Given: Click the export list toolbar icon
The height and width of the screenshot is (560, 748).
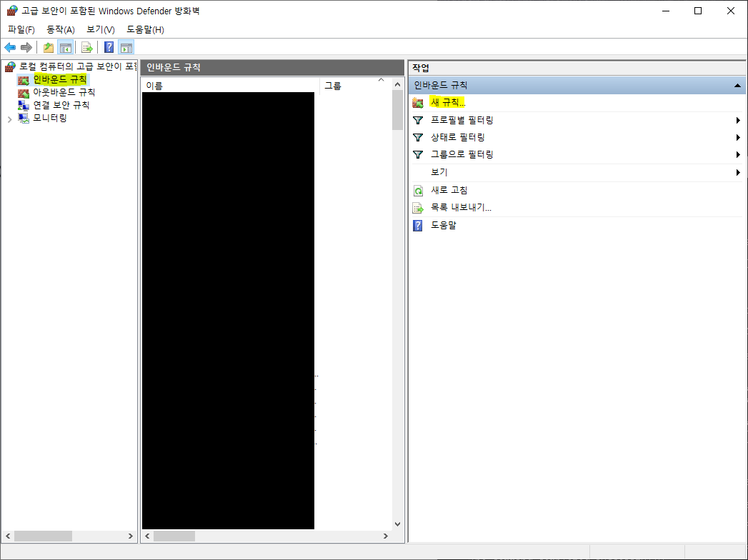Looking at the screenshot, I should pos(86,47).
